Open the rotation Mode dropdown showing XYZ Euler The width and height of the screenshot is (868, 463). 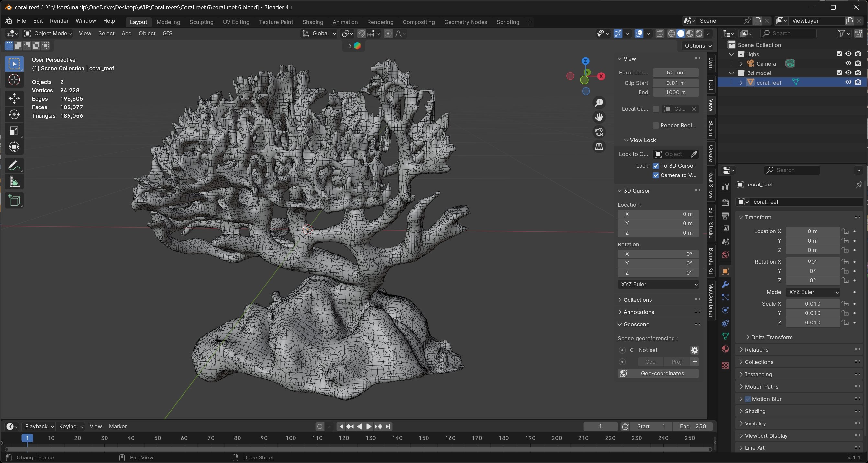coord(813,292)
